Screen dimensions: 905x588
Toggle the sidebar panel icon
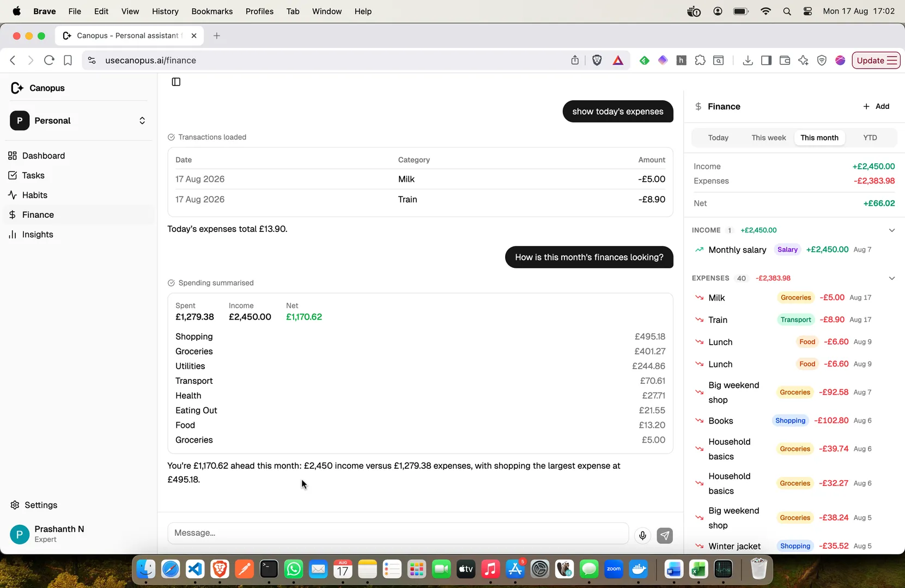(176, 82)
